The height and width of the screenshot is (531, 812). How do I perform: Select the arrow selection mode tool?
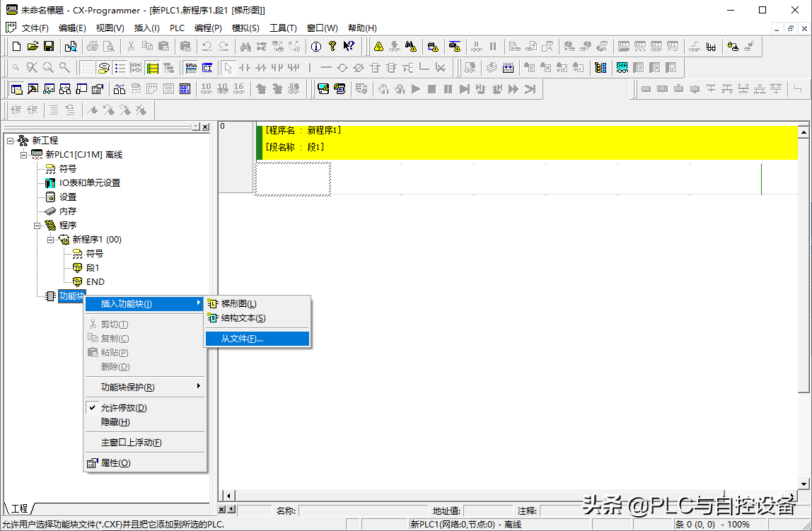tap(228, 68)
